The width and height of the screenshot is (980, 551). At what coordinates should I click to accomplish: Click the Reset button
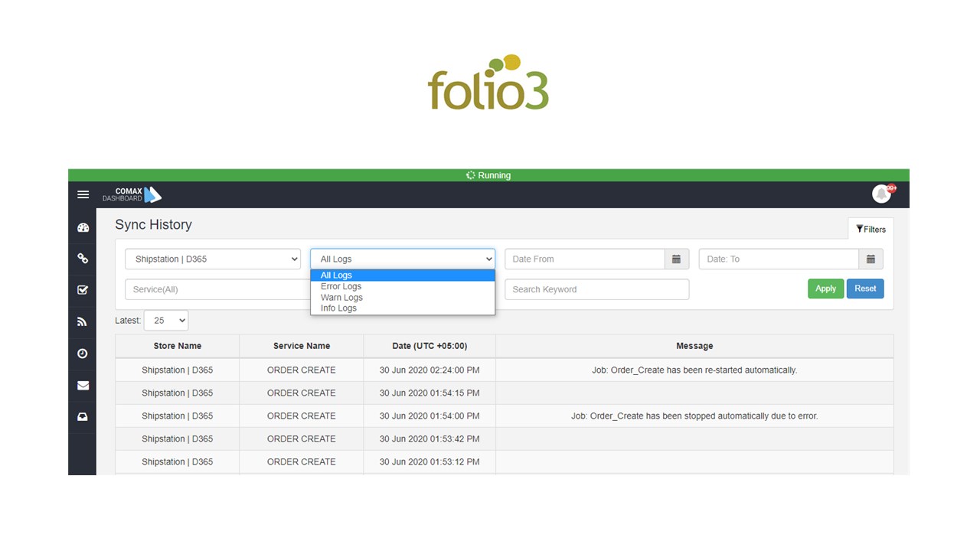865,289
